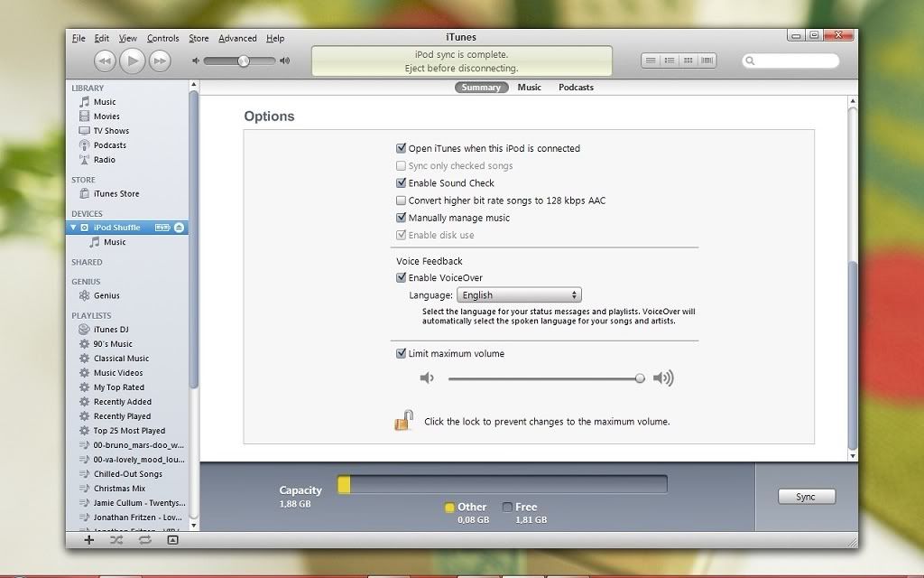Click the main pane scroll up arrow
Viewport: 924px width, 578px height.
click(852, 101)
